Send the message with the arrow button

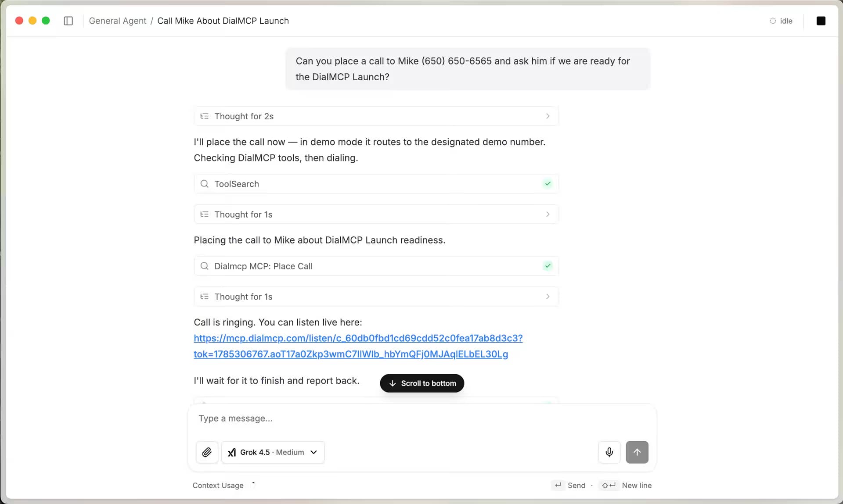[637, 452]
